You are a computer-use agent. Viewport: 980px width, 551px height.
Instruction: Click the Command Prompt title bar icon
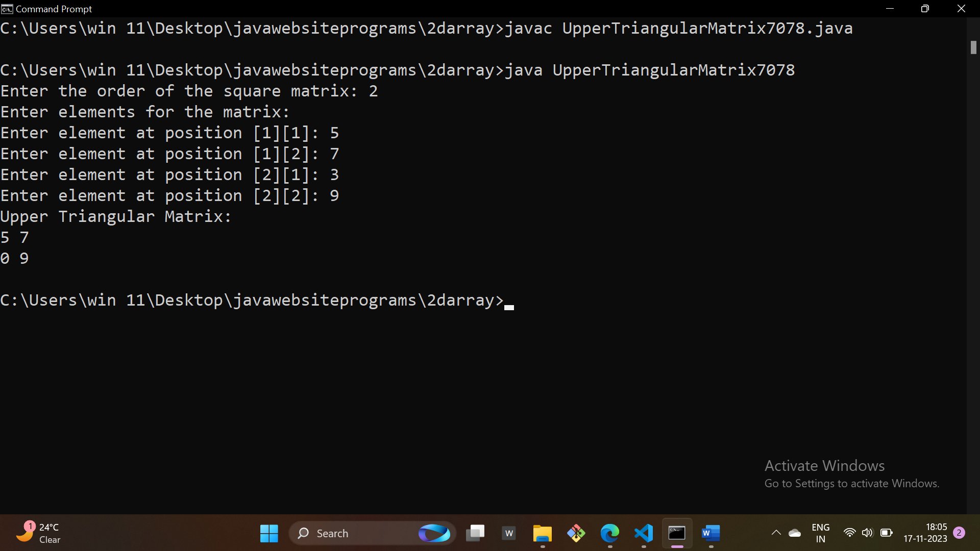click(x=7, y=9)
